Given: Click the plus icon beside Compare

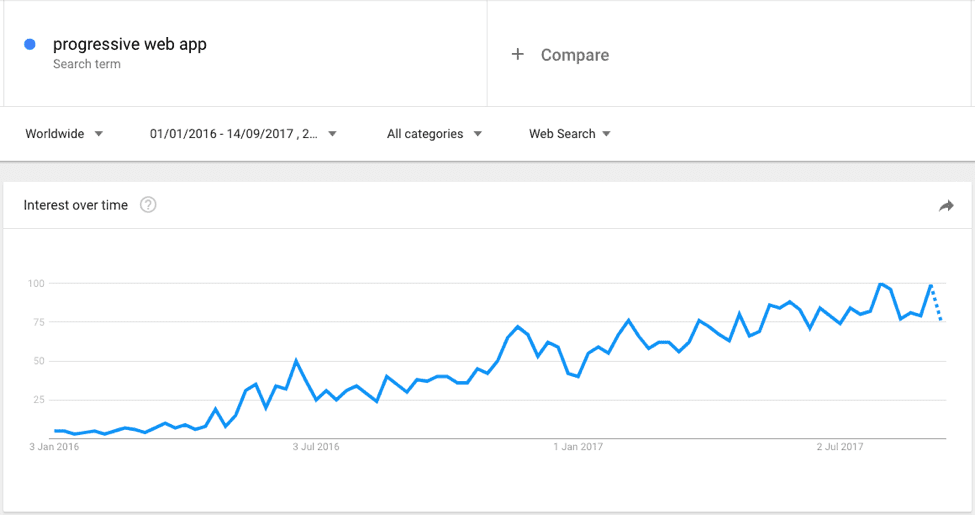Looking at the screenshot, I should 517,55.
